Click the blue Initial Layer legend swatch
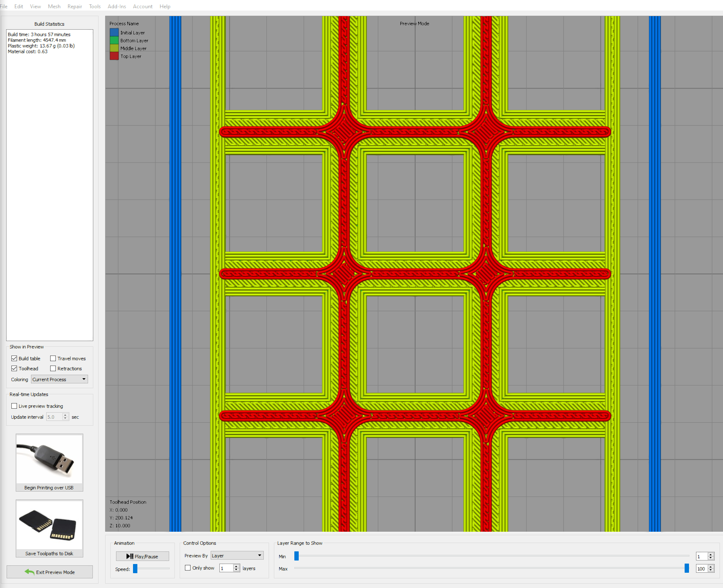Screen dimensions: 723x588 pyautogui.click(x=114, y=33)
